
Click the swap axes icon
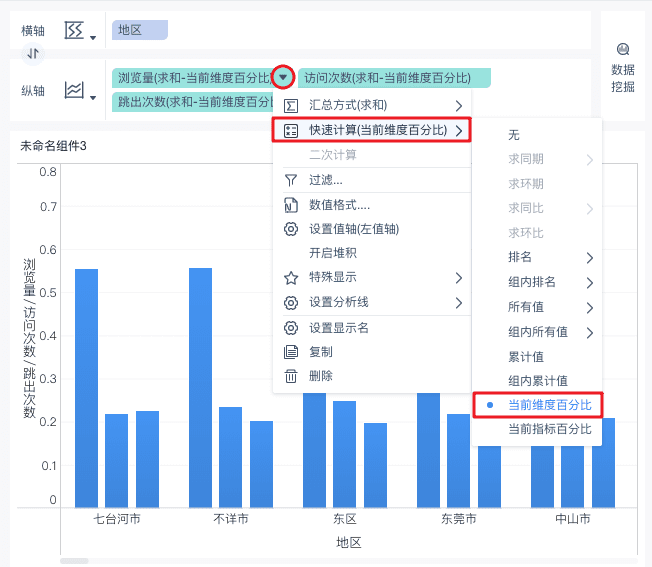pos(33,54)
